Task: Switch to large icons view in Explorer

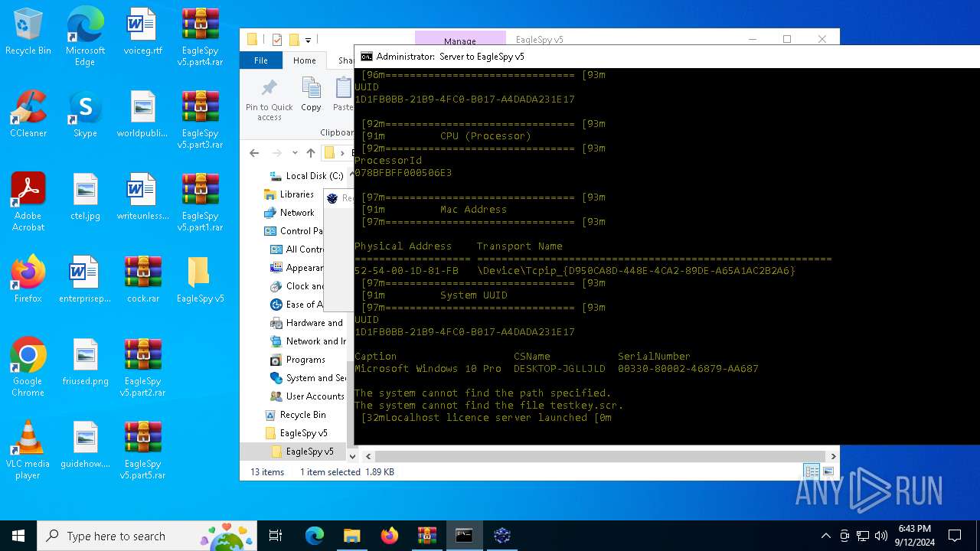Action: pyautogui.click(x=828, y=471)
